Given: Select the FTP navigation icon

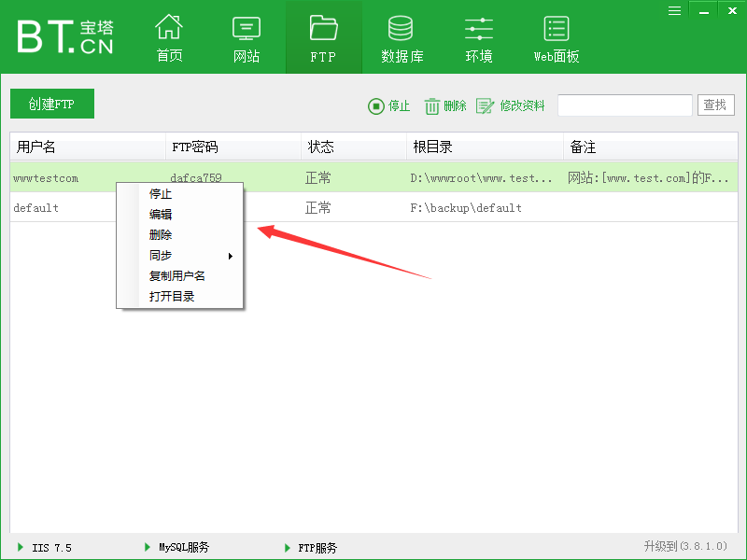Looking at the screenshot, I should point(323,37).
